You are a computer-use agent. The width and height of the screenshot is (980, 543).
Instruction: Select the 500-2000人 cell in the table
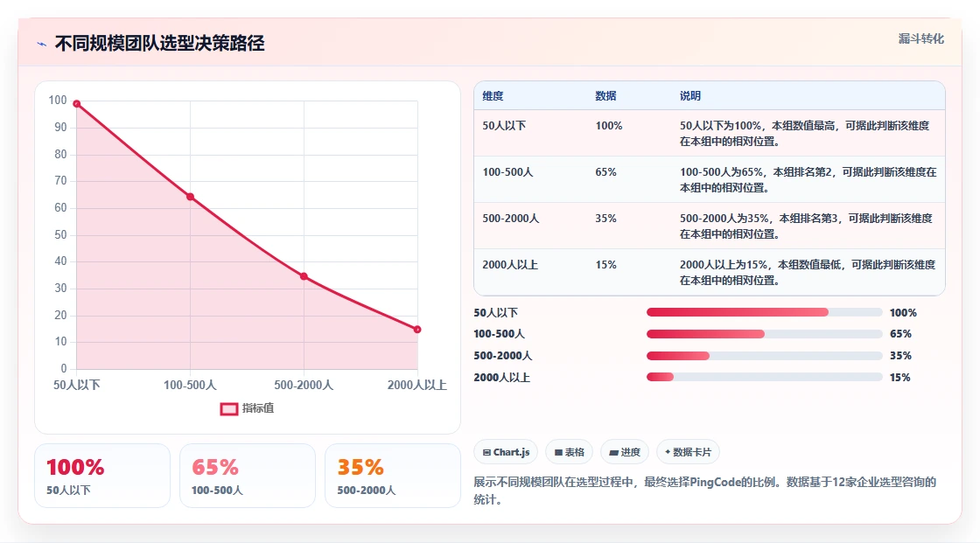click(x=511, y=218)
